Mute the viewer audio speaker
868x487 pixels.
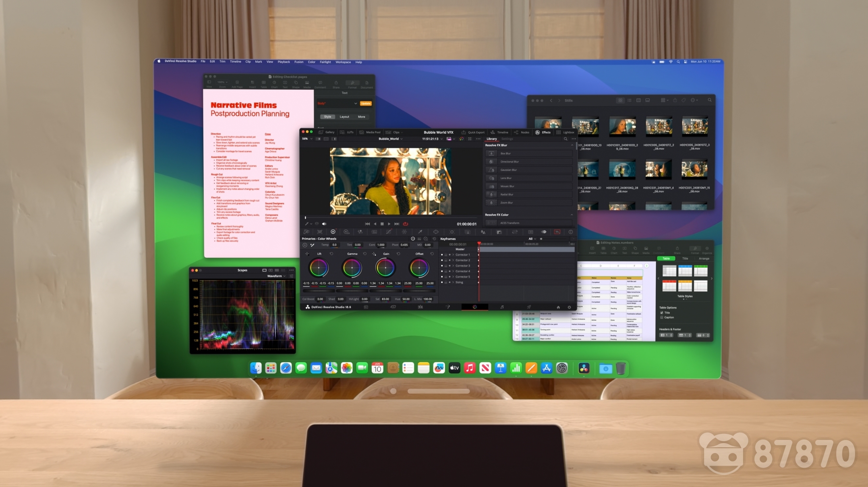coord(324,224)
